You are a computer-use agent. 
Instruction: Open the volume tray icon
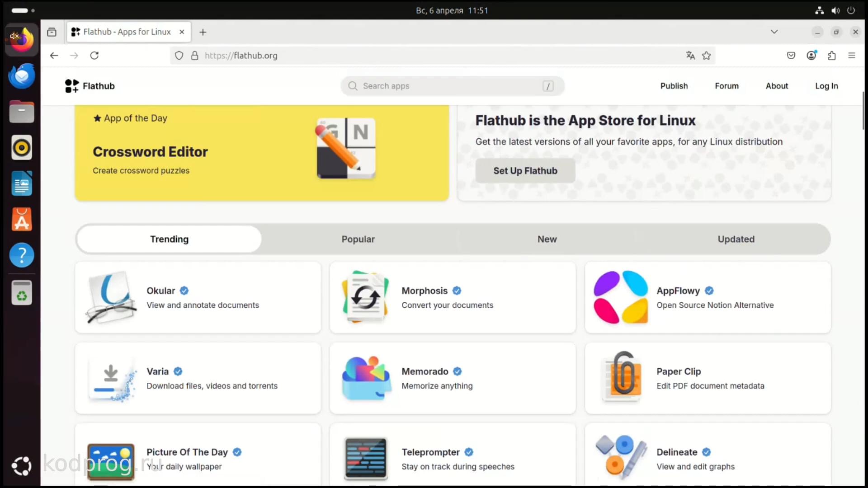tap(835, 10)
